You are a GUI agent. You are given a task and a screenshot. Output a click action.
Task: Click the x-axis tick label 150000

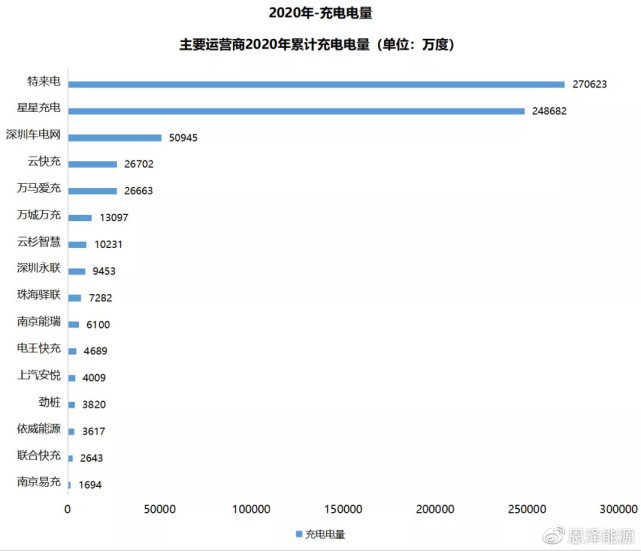coord(343,509)
